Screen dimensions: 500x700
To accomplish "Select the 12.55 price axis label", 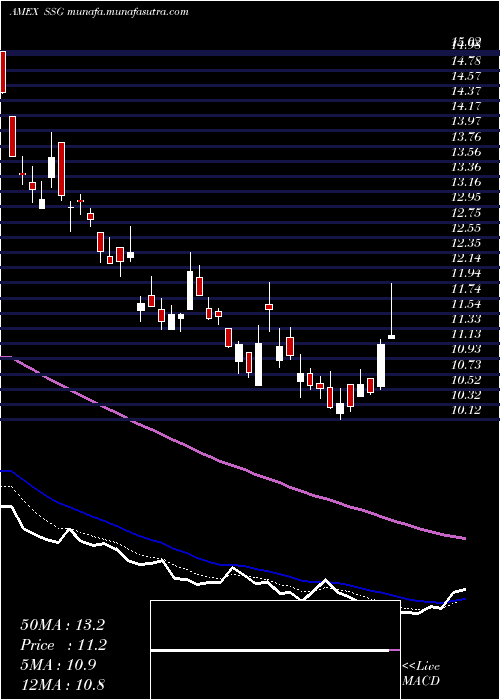I will [466, 228].
